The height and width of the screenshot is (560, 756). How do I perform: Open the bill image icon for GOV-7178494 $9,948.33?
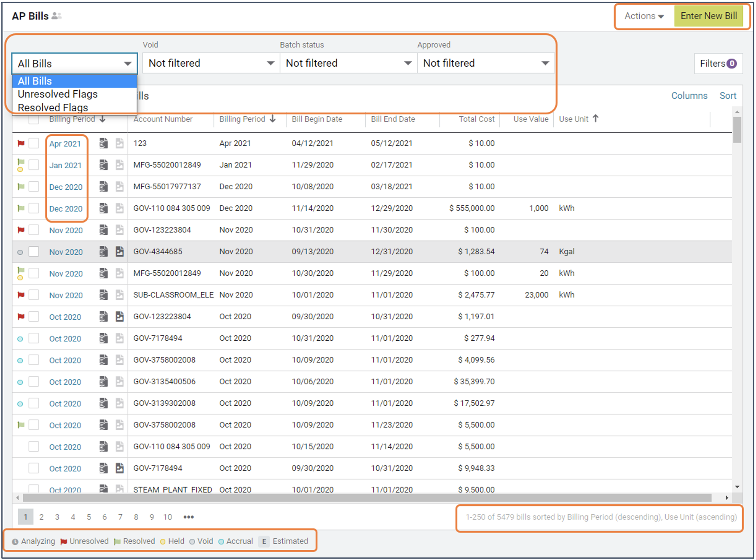coord(120,468)
